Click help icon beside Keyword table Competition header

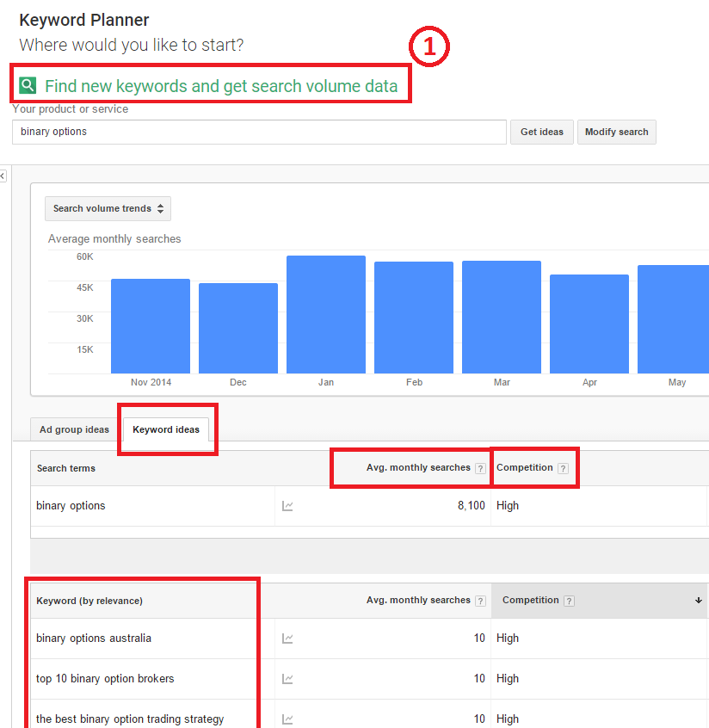pos(569,602)
